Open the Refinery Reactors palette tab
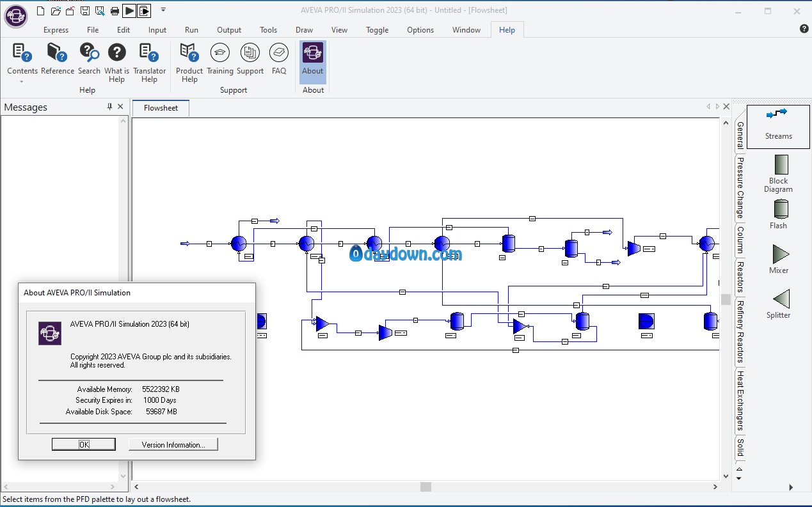The image size is (812, 507). coord(740,332)
